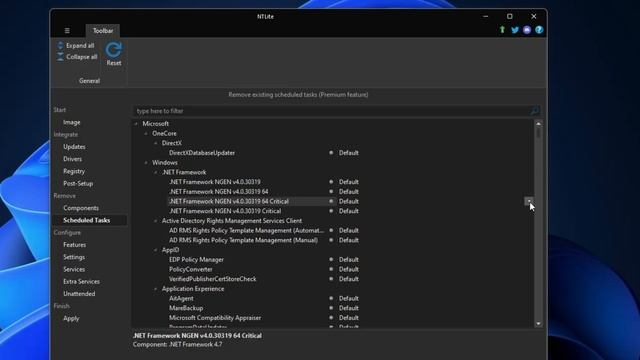Screen dimensions: 640x360
Task: Open the Unattended page in sidebar
Action: [x=79, y=294]
